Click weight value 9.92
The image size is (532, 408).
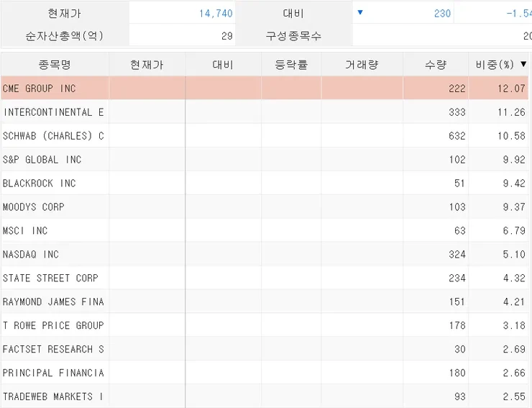tap(514, 160)
